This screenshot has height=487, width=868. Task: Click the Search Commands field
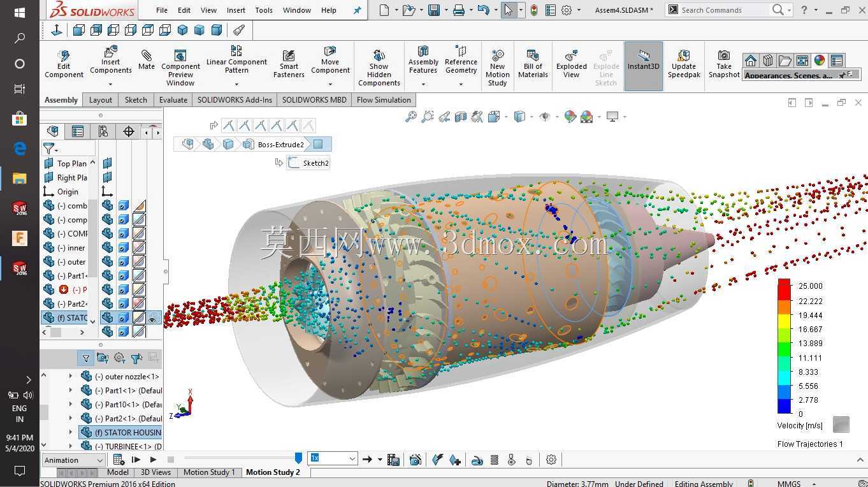tap(724, 10)
